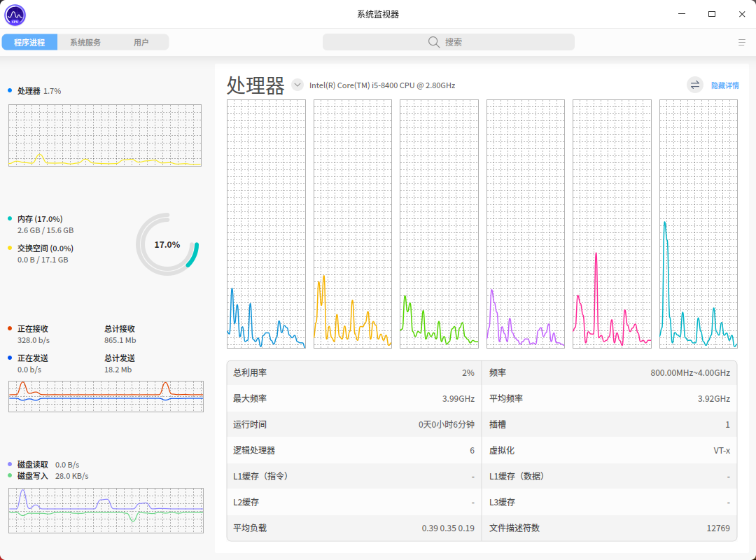Click the 内存 (17.0%) label
The height and width of the screenshot is (560, 756).
(40, 219)
